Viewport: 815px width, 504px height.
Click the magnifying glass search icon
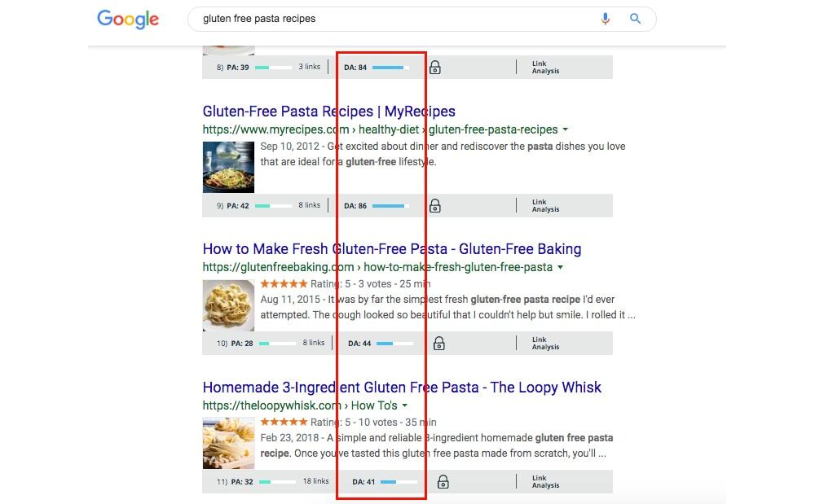(635, 19)
